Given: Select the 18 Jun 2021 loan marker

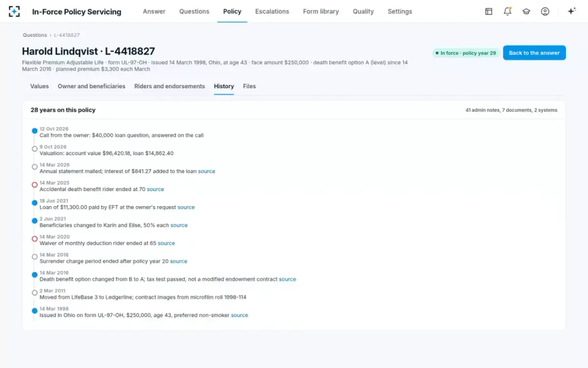Looking at the screenshot, I should pos(35,203).
